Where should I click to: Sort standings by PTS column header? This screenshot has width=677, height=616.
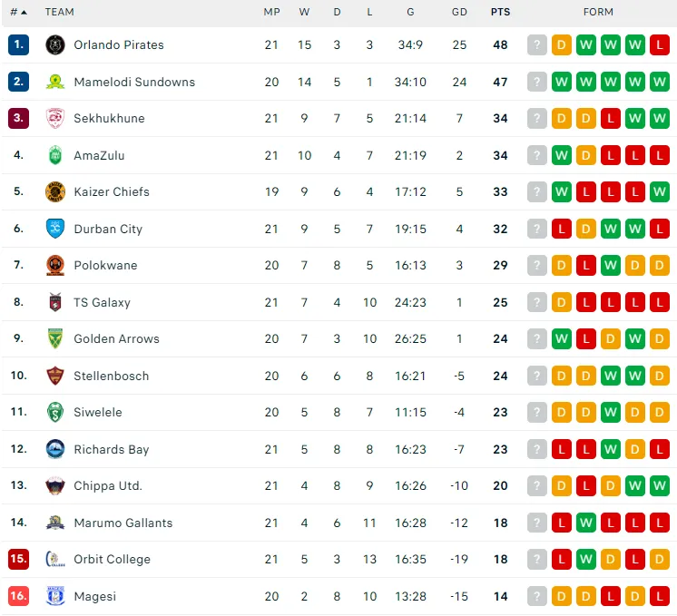click(x=500, y=12)
